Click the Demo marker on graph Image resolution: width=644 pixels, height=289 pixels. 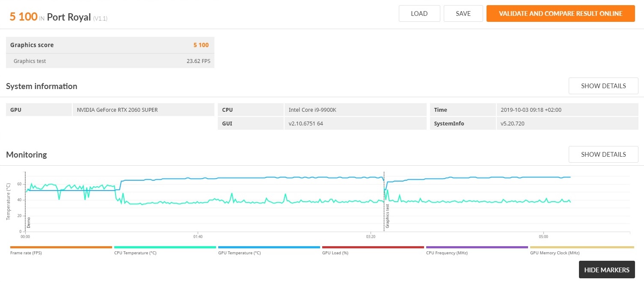29,222
